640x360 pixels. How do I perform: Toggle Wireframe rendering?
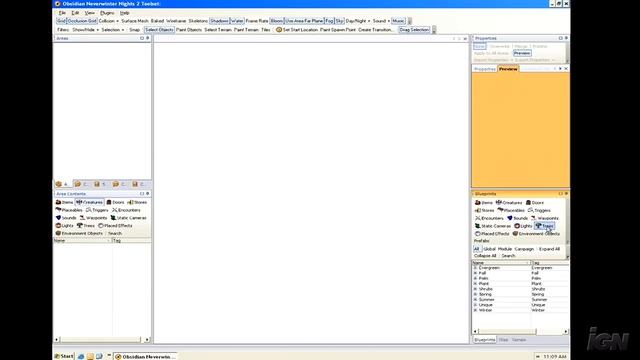pos(176,21)
